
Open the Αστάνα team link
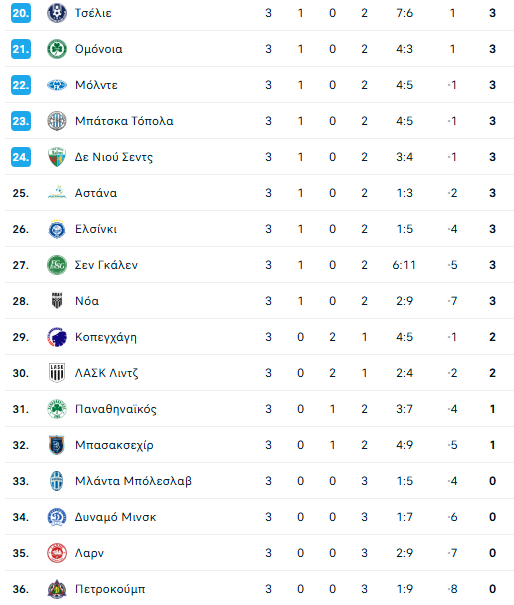(96, 193)
